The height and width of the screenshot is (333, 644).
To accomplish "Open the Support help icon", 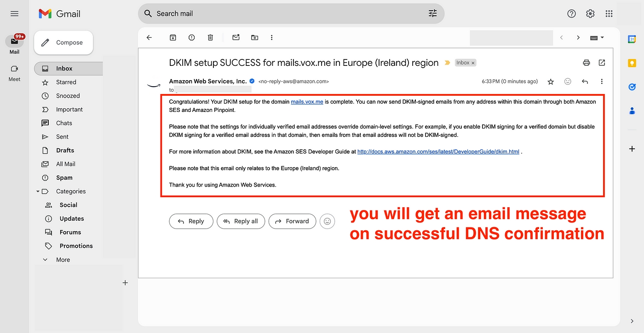I will [x=571, y=14].
